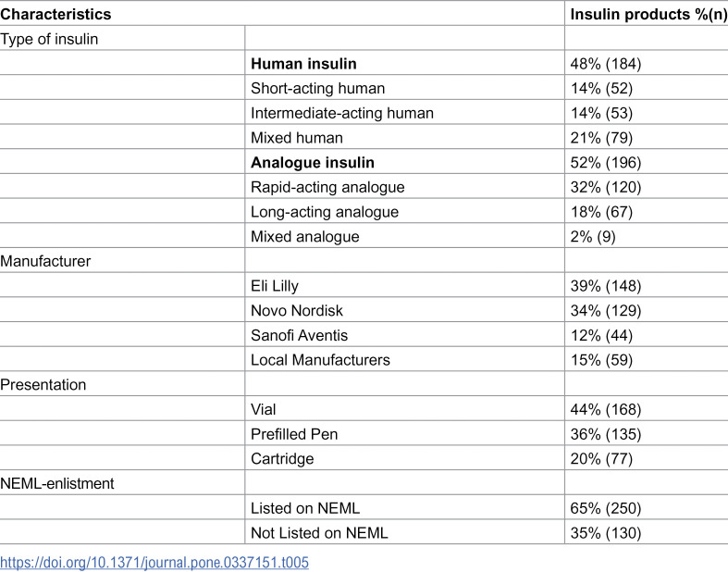
Task: Select the Human insulin row label
Action: [303, 64]
